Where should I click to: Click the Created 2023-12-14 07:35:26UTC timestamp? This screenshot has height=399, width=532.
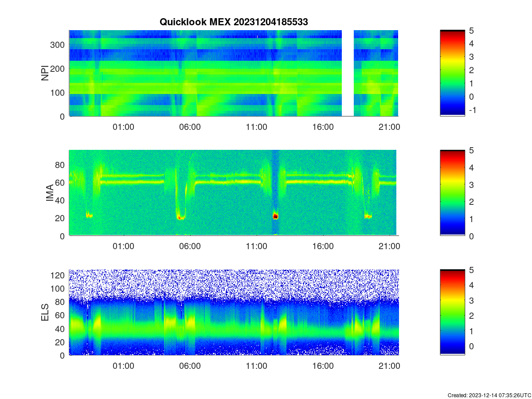click(489, 395)
